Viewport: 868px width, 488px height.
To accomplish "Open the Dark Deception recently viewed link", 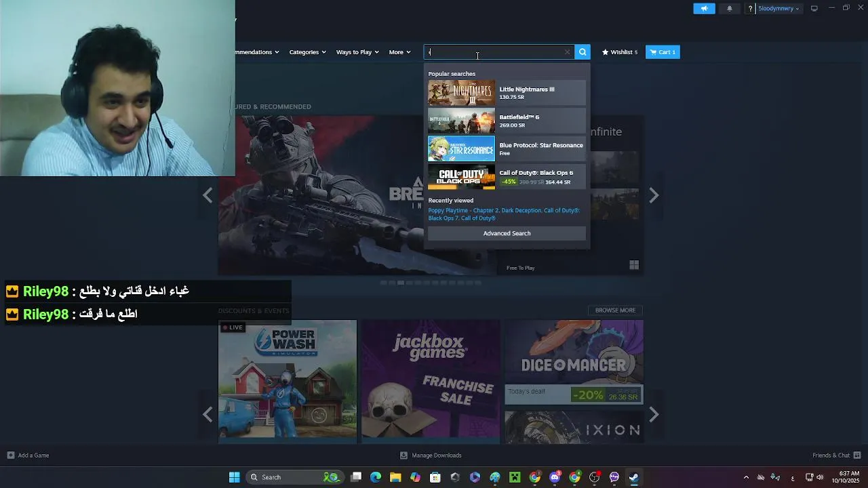I will tap(521, 210).
